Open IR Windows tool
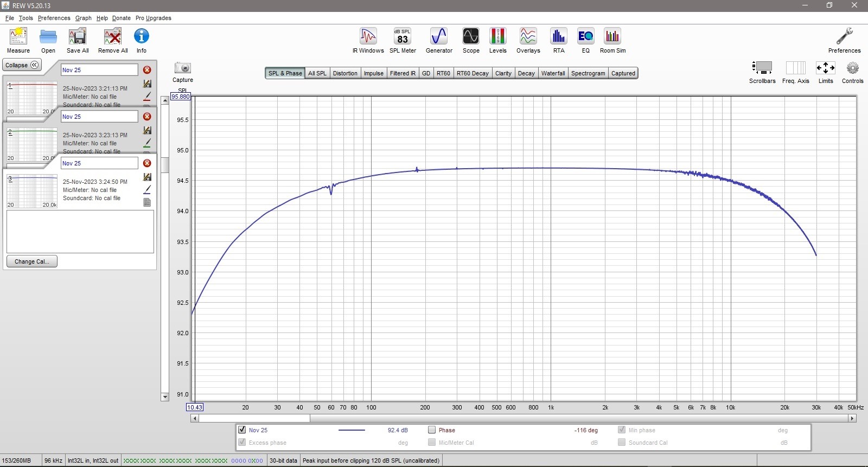Image resolution: width=868 pixels, height=467 pixels. [368, 36]
